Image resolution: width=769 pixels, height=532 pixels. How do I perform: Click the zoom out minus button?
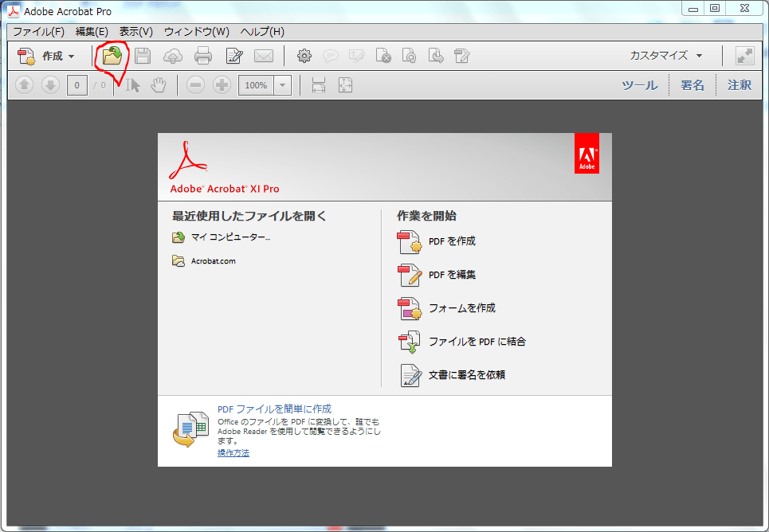pos(195,85)
